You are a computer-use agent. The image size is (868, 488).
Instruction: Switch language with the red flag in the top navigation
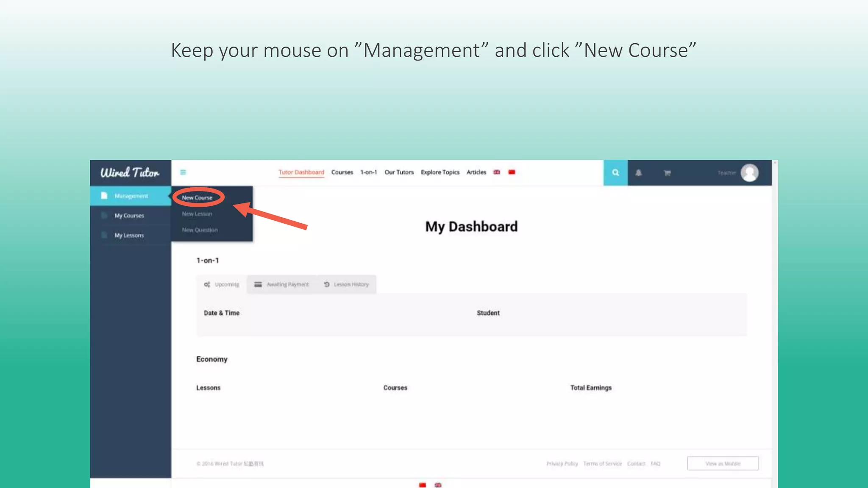pos(512,172)
